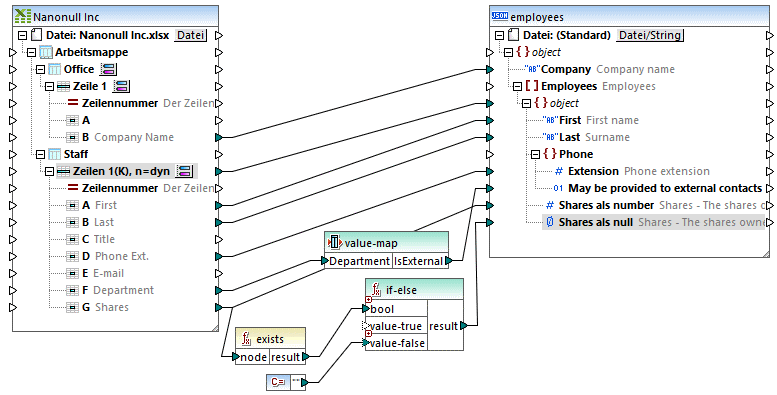Screen dimensions: 777x395
Task: Open the Office worksheet settings icon
Action: [x=109, y=69]
